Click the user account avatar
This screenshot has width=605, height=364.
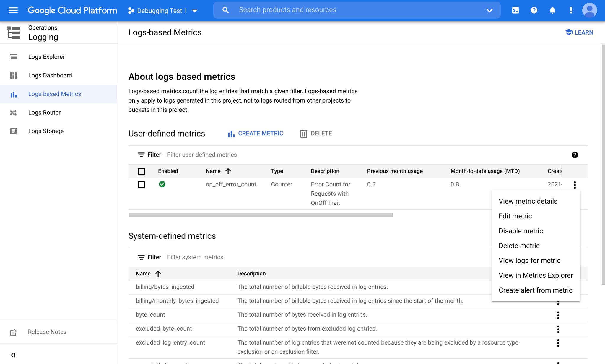tap(589, 11)
